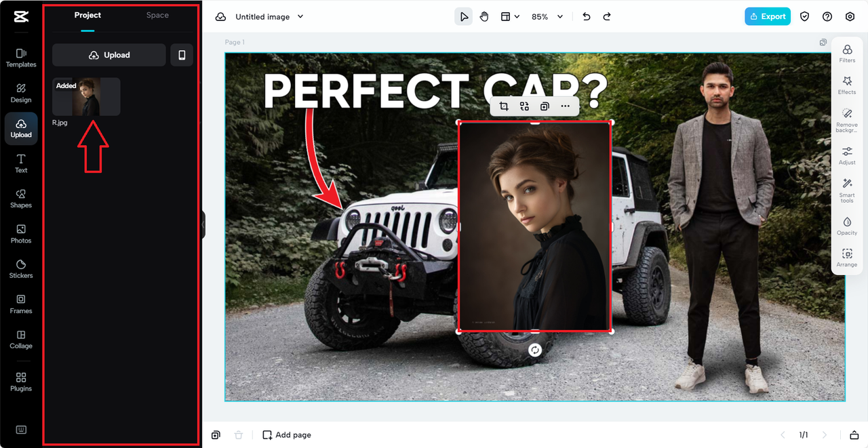Select the woman portrait image on canvas
Viewport: 868px width, 448px height.
(535, 226)
